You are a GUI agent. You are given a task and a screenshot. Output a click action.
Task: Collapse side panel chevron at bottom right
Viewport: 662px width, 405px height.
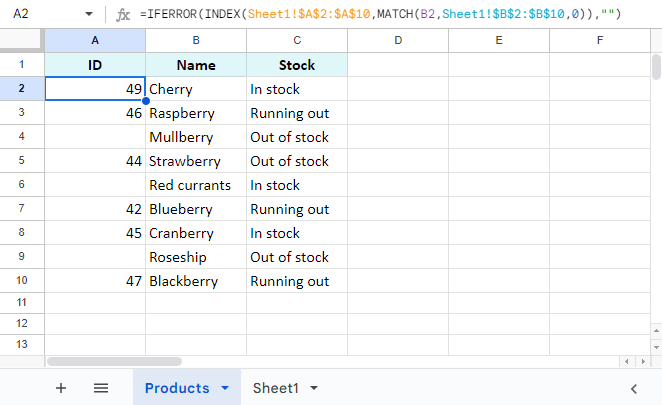click(634, 389)
